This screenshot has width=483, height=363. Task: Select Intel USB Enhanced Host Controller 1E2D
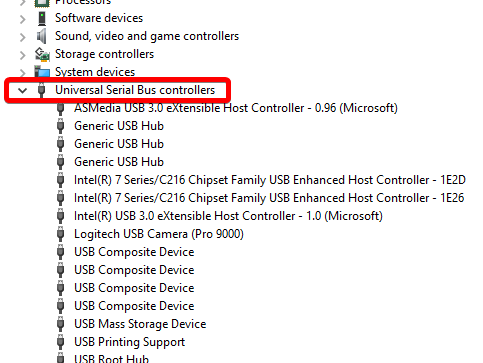[x=270, y=180]
